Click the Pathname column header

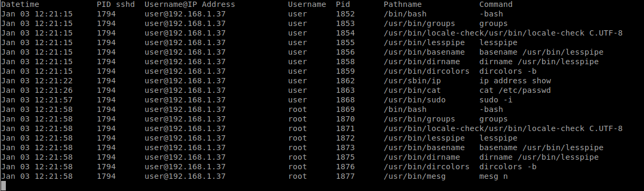tap(403, 4)
